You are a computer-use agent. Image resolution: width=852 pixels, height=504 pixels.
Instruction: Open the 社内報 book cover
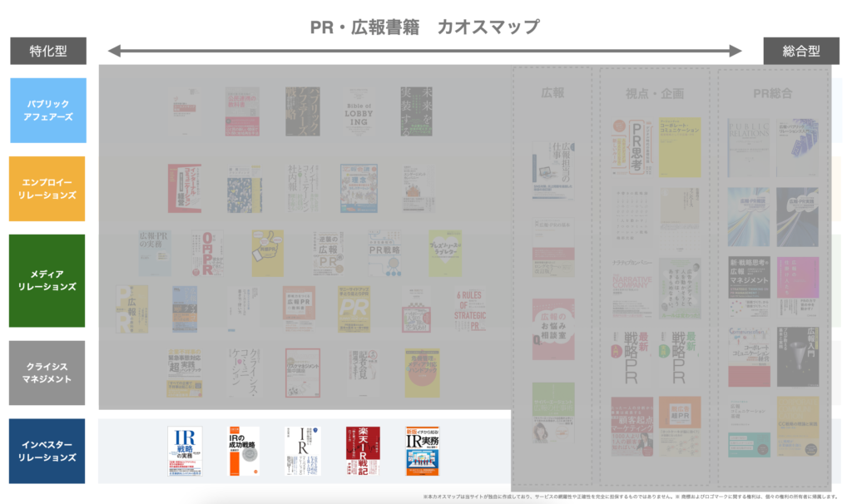[303, 189]
